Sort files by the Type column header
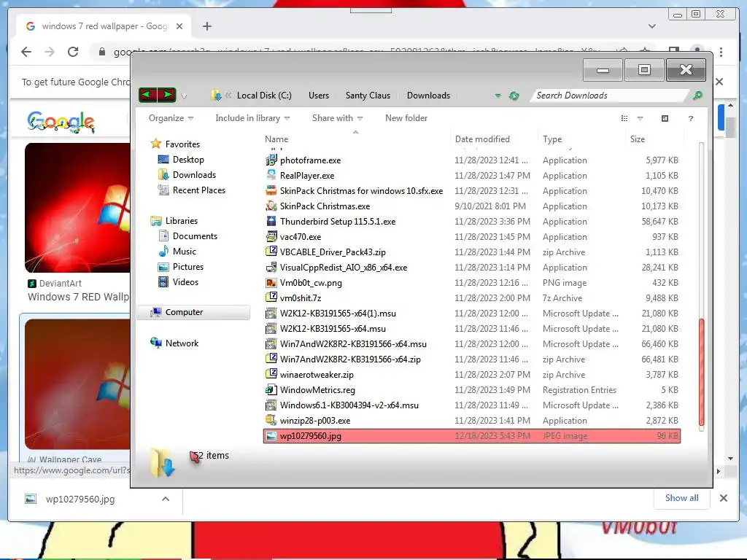Screen dimensions: 747x560 552,139
